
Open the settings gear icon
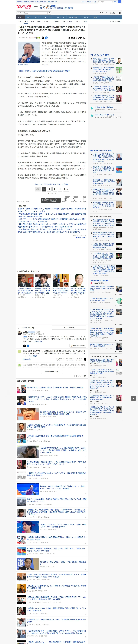[x=120, y=13]
